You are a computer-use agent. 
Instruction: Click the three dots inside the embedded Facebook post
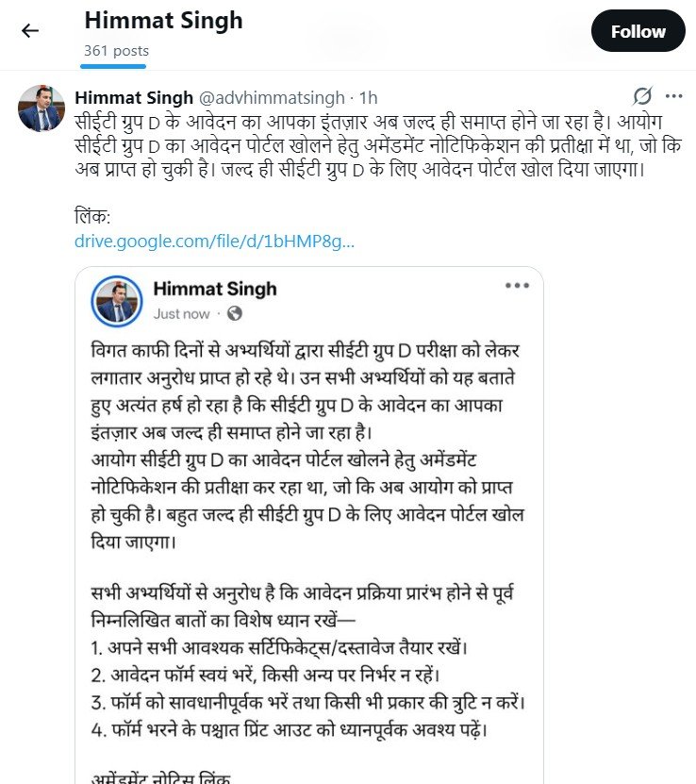point(517,285)
